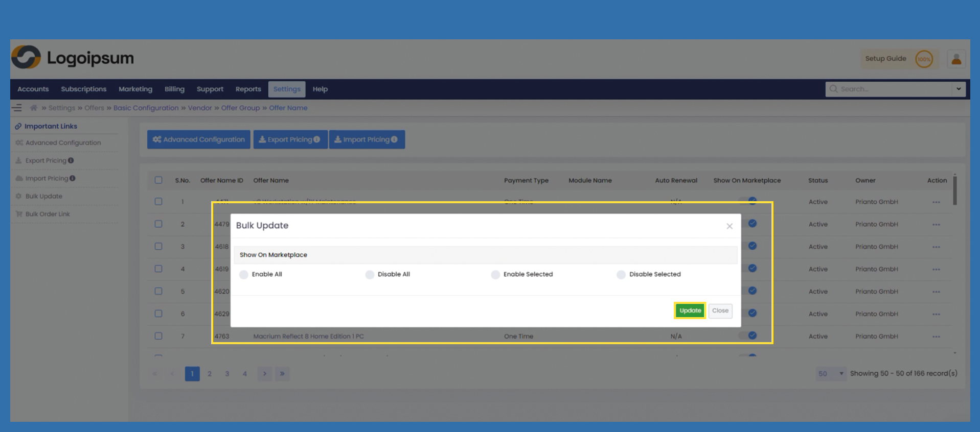Click the Close button in dialog
The width and height of the screenshot is (980, 432).
click(x=720, y=310)
